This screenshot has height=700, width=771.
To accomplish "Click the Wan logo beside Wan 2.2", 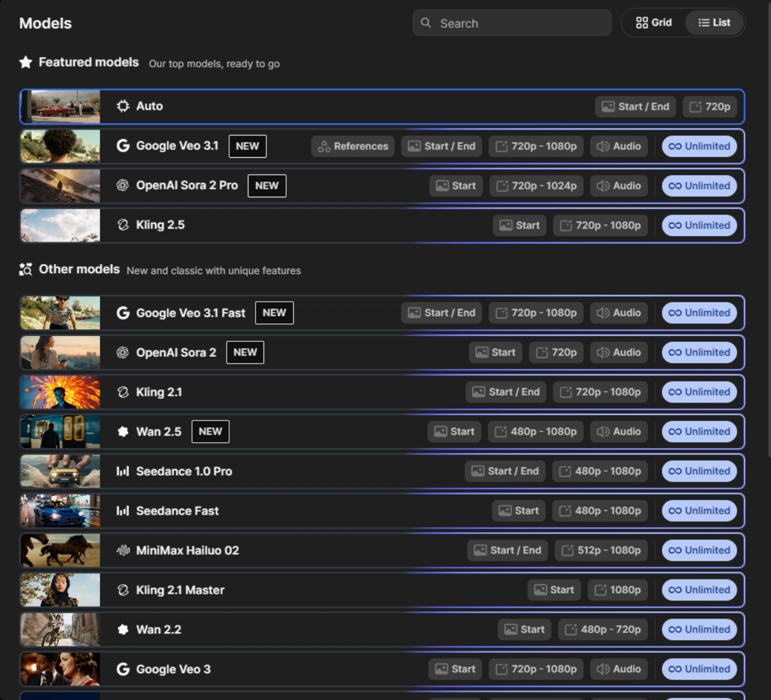I will pyautogui.click(x=123, y=629).
